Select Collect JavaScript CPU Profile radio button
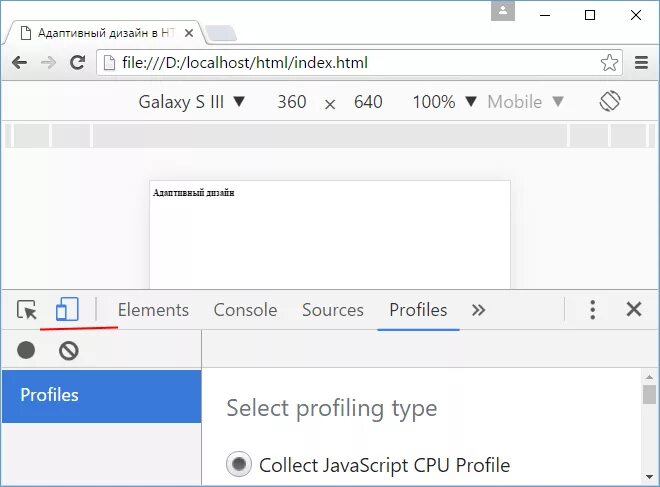 (239, 464)
